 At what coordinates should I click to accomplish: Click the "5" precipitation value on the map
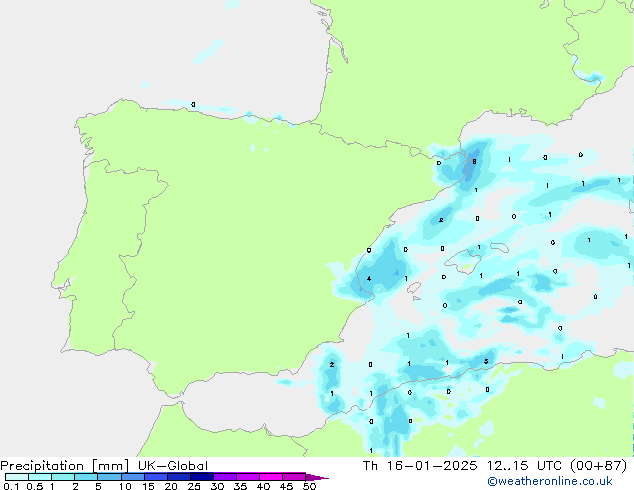point(486,361)
